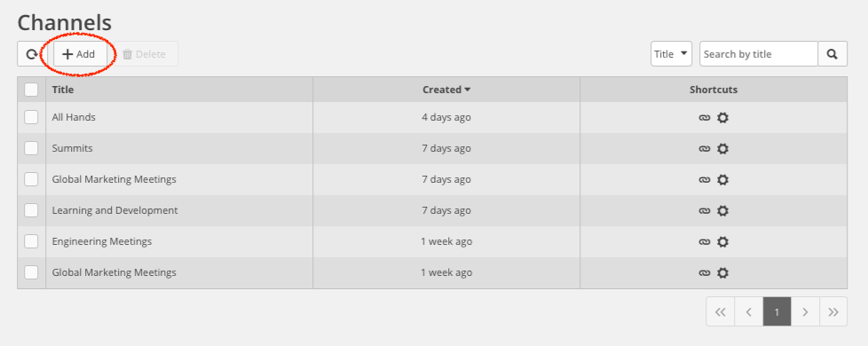
Task: Focus the Search by title field
Action: [759, 54]
